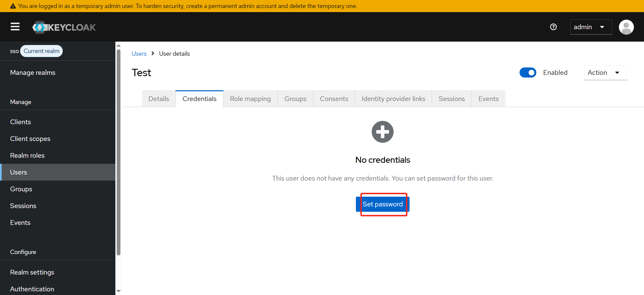Switch to the Details tab

click(x=159, y=99)
